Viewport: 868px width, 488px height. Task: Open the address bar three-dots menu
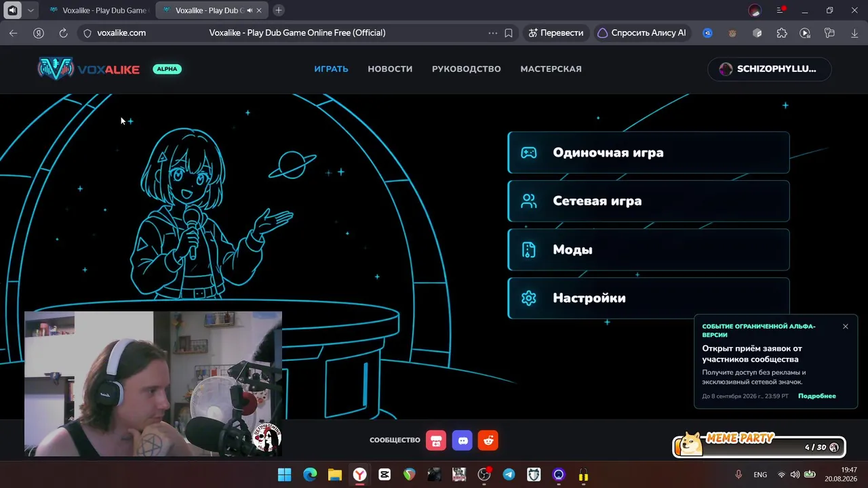coord(493,33)
